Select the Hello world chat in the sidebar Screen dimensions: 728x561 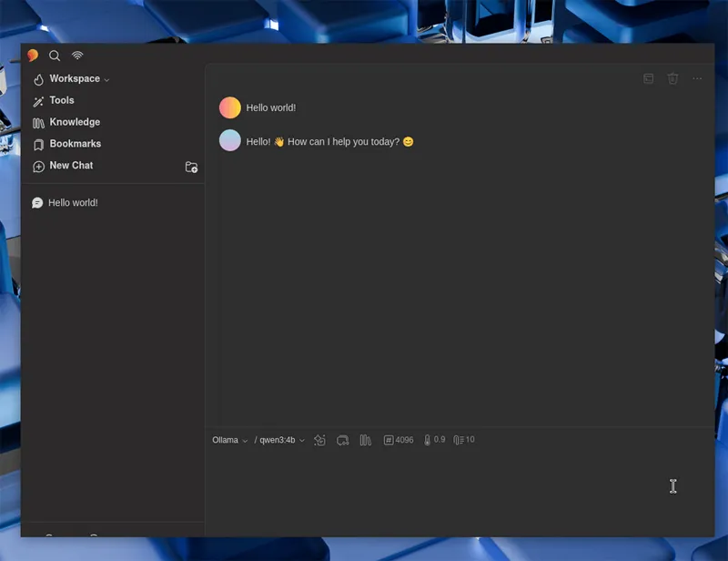pos(73,202)
